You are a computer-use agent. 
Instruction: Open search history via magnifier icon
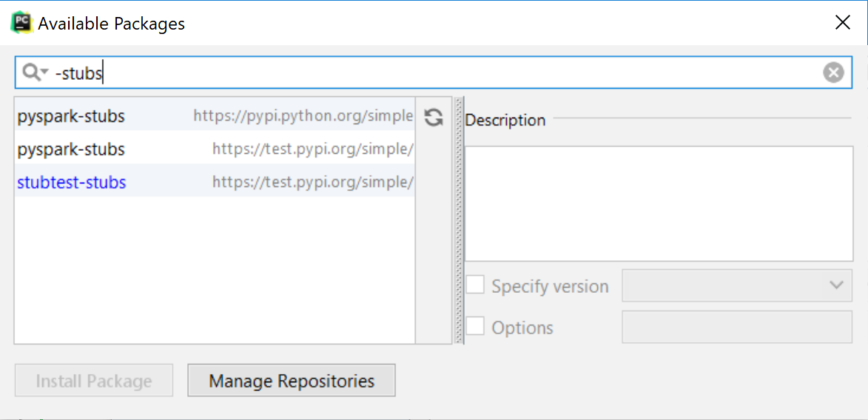(x=36, y=72)
